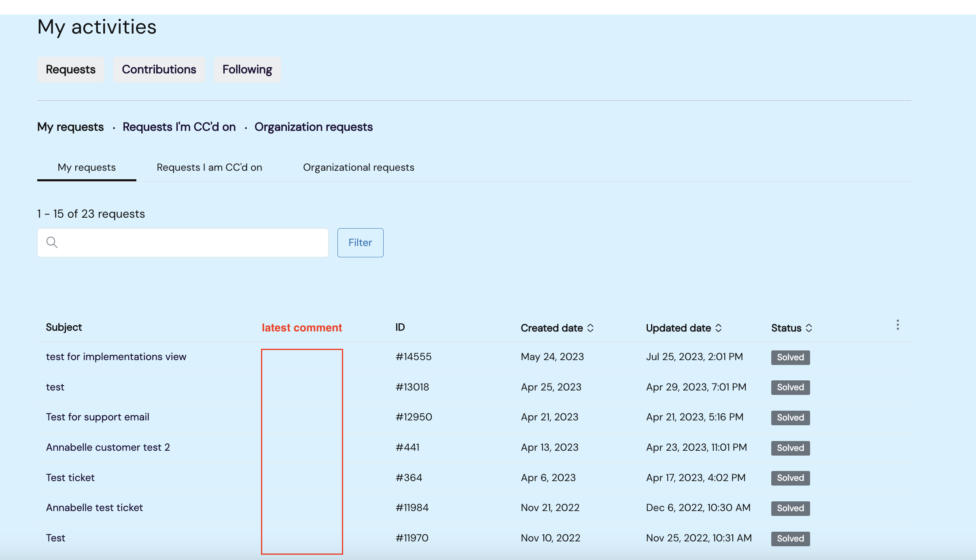The height and width of the screenshot is (560, 976).
Task: Switch to Following tab
Action: pyautogui.click(x=247, y=70)
